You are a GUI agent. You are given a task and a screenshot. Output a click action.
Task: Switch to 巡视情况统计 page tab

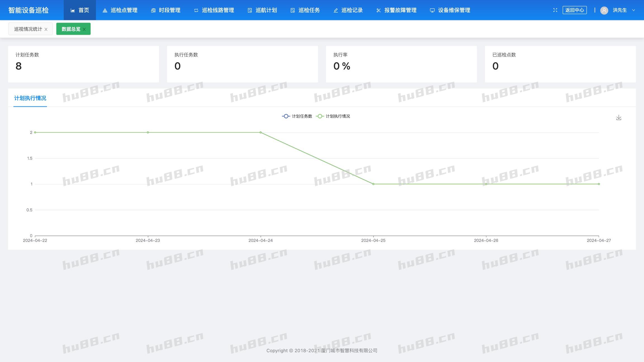pos(28,29)
